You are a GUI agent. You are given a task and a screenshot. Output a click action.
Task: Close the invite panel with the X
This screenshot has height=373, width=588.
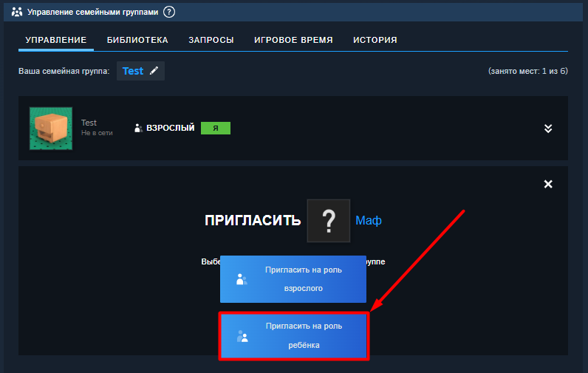(548, 184)
